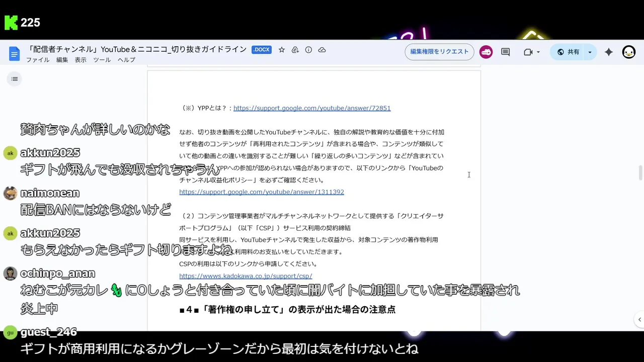Click the vertical document scrollbar thumb
Viewport: 644px width, 362px height.
[640, 172]
